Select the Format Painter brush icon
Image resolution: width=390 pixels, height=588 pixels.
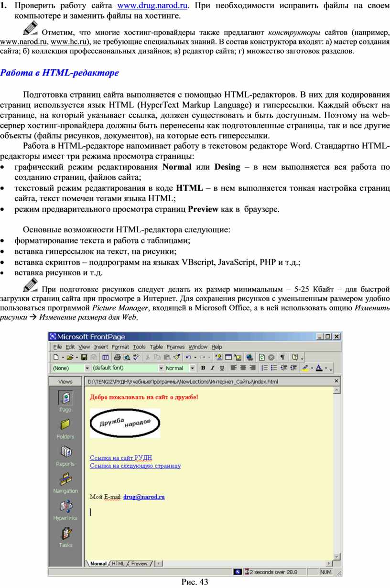point(176,357)
